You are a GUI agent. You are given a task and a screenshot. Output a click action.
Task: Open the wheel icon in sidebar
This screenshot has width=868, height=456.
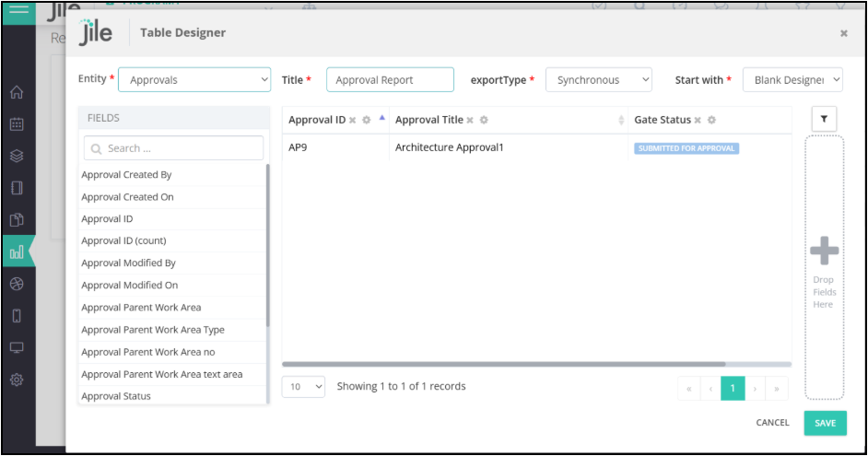[x=17, y=284]
